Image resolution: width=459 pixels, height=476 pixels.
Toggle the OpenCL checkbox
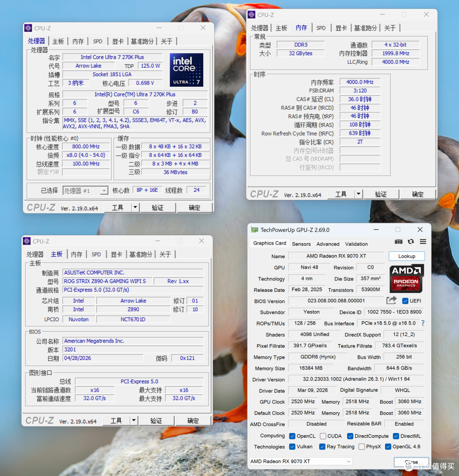tap(292, 436)
